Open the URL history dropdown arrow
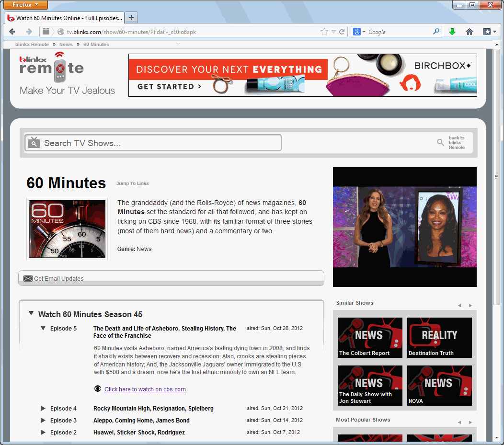 [x=333, y=32]
